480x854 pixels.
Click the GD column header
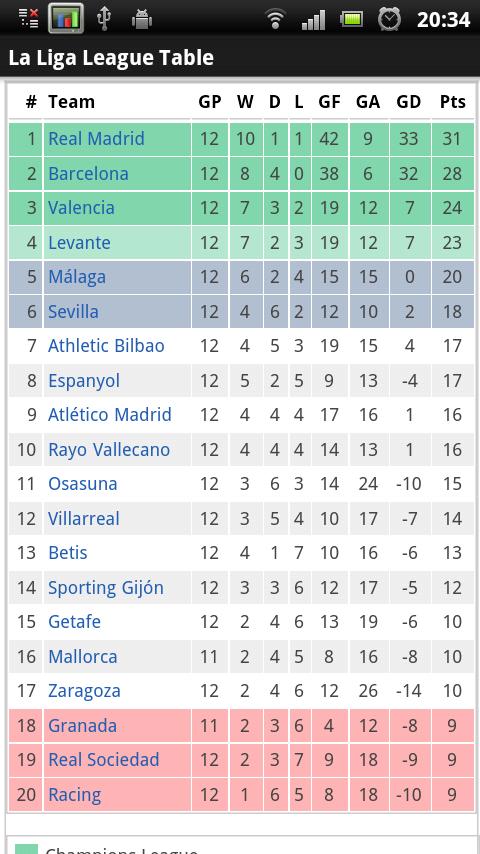(409, 102)
